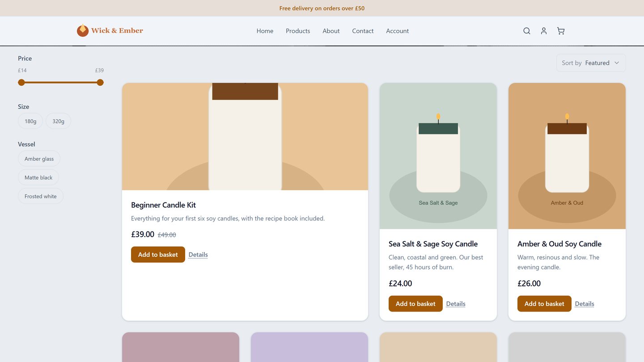
Task: Click the £26.00 price
Action: point(529,283)
